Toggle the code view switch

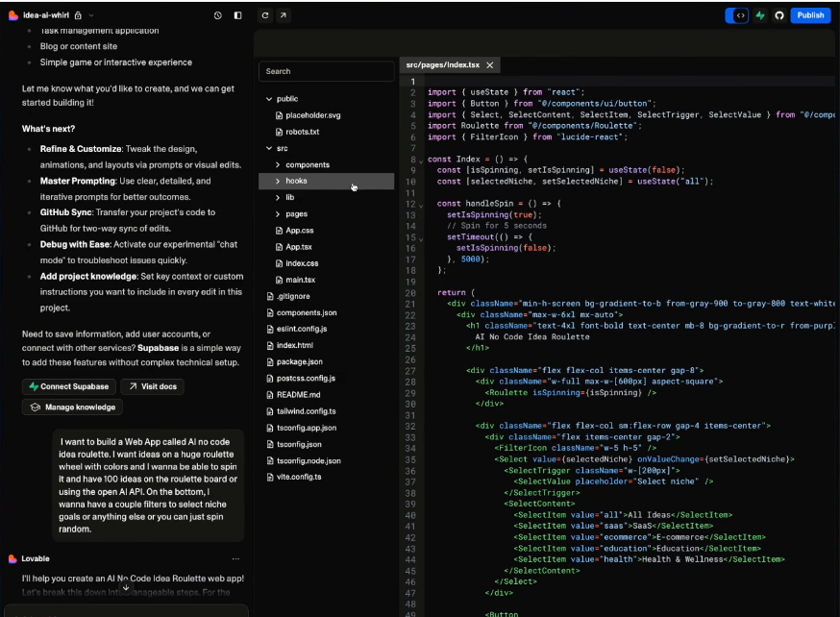pyautogui.click(x=737, y=15)
